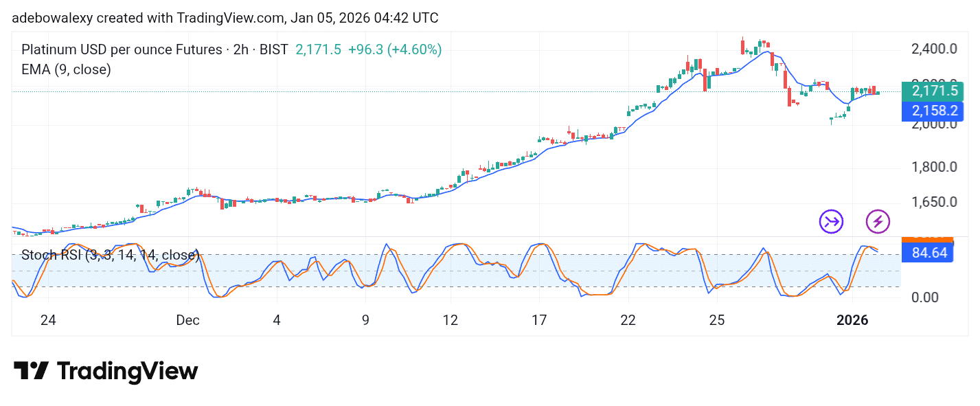
Task: Open the BIST exchange selector
Action: 273,49
